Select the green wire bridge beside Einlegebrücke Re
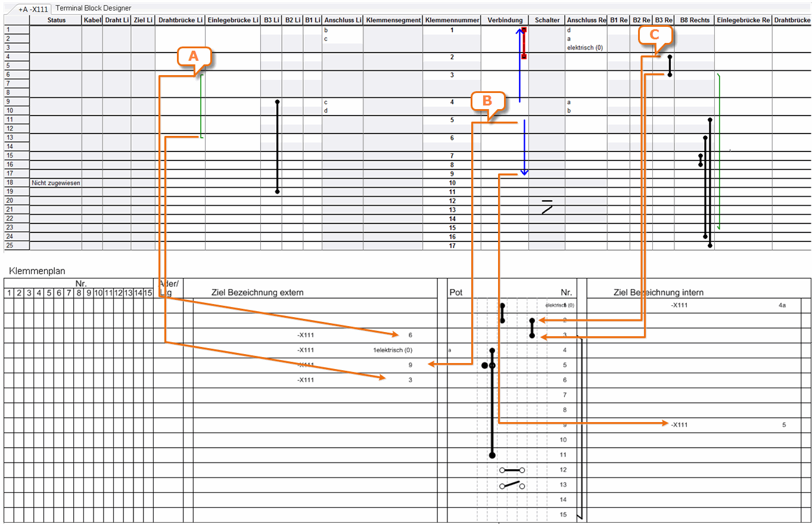 coord(720,151)
